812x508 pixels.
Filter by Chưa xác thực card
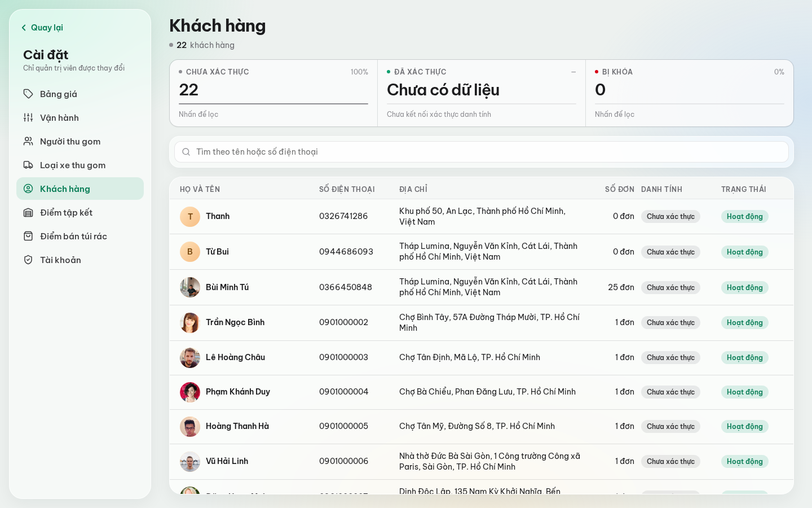(x=273, y=93)
